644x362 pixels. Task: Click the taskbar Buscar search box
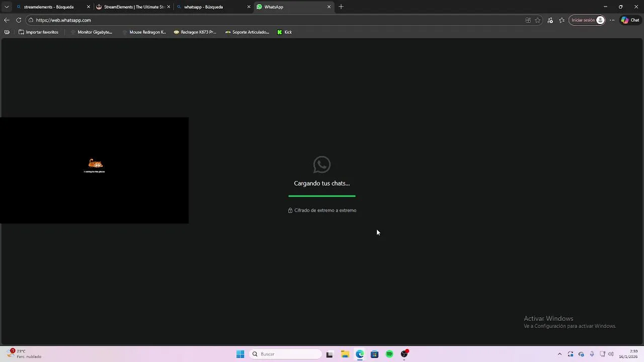285,354
